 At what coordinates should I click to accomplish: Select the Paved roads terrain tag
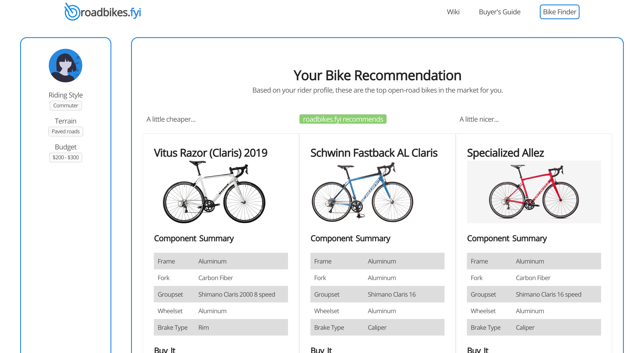(x=66, y=131)
